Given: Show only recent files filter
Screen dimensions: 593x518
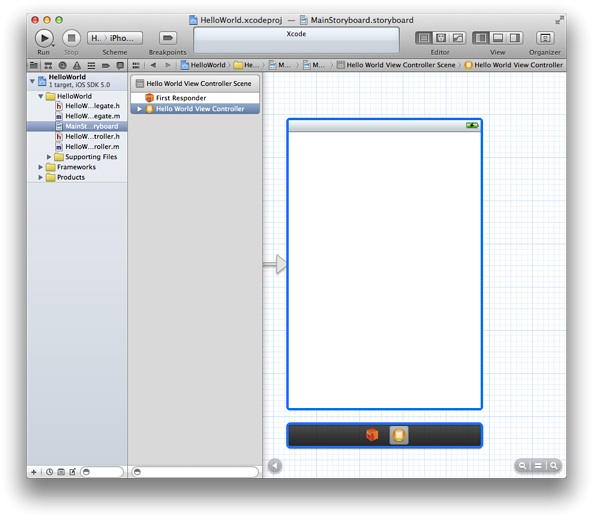Looking at the screenshot, I should pyautogui.click(x=50, y=472).
